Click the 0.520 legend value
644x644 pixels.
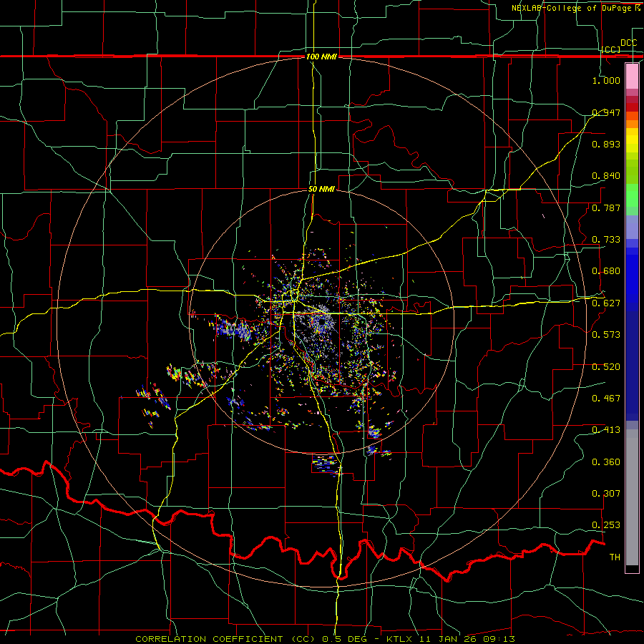[x=606, y=367]
